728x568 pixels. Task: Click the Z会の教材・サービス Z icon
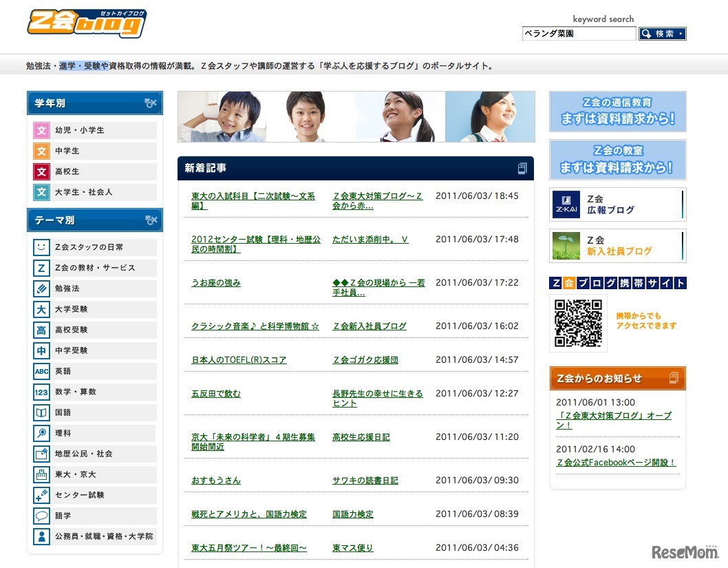[41, 268]
